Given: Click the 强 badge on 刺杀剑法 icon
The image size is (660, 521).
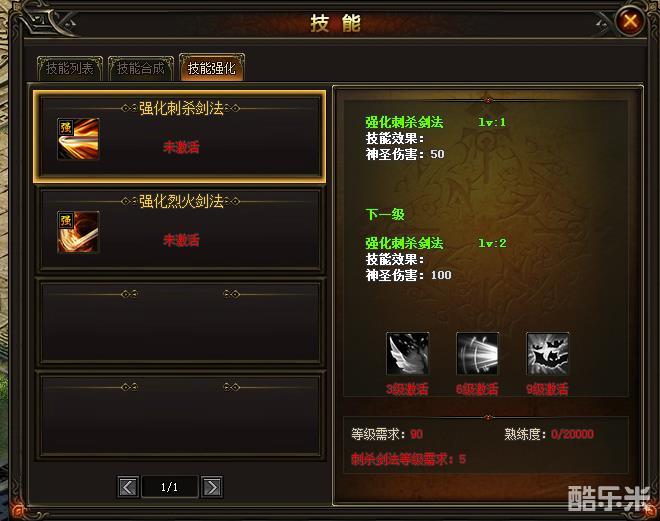Looking at the screenshot, I should click(66, 127).
